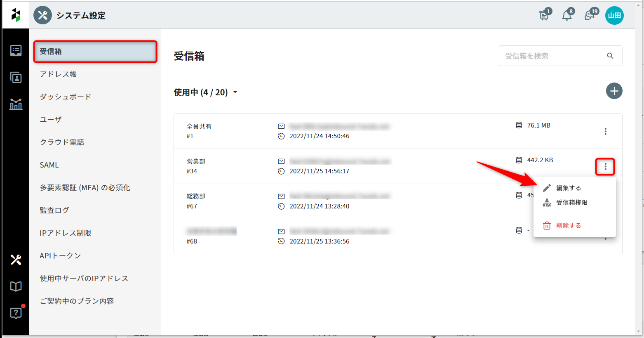The image size is (644, 338).
Task: Open the APIトークン settings section
Action: pos(60,256)
